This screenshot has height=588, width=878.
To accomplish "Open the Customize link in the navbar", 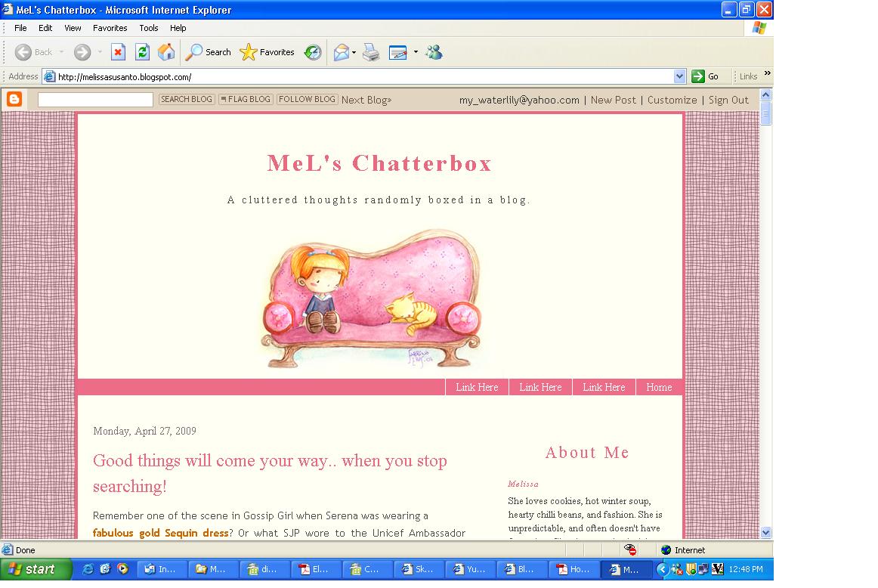I will coord(672,100).
